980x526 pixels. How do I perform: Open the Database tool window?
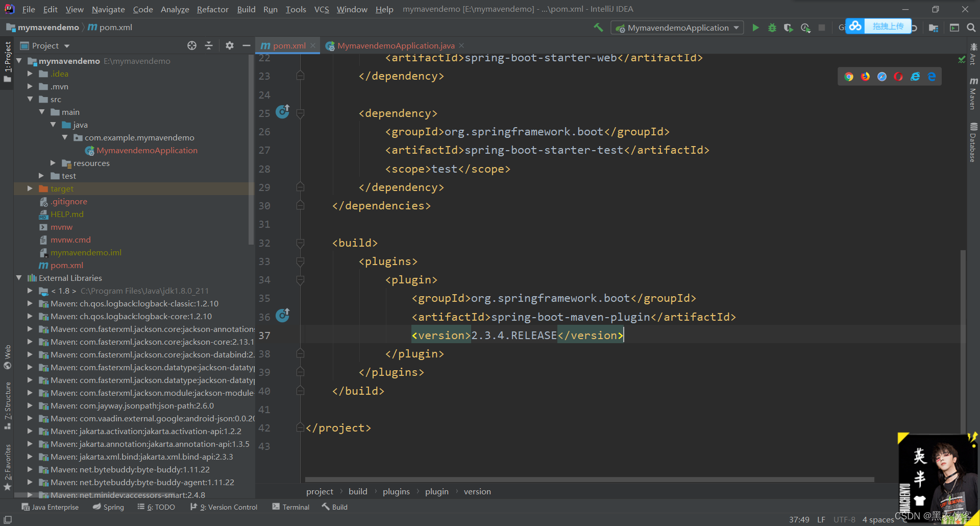973,142
